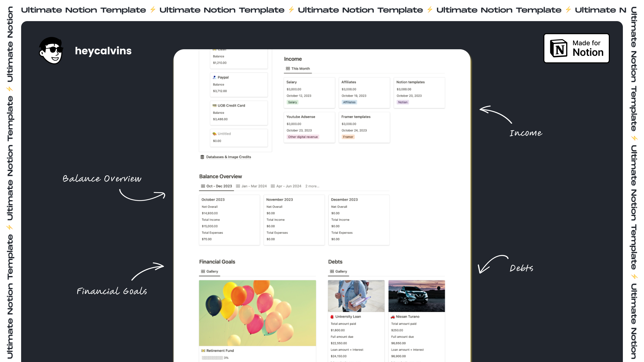This screenshot has height=362, width=644.
Task: Click the Gallery icon under Debts
Action: (x=332, y=271)
